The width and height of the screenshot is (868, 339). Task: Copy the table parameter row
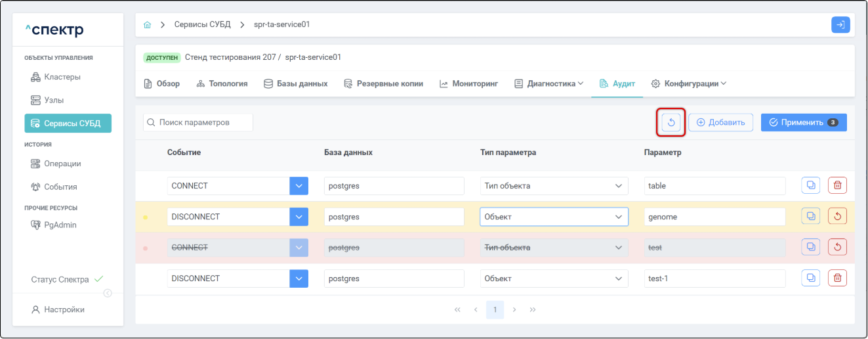(811, 186)
